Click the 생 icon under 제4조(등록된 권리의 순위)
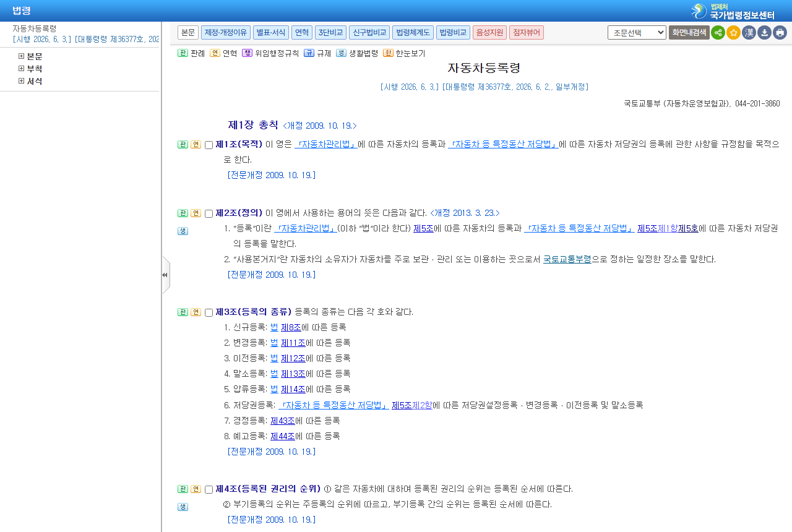This screenshot has height=532, width=792. click(183, 507)
